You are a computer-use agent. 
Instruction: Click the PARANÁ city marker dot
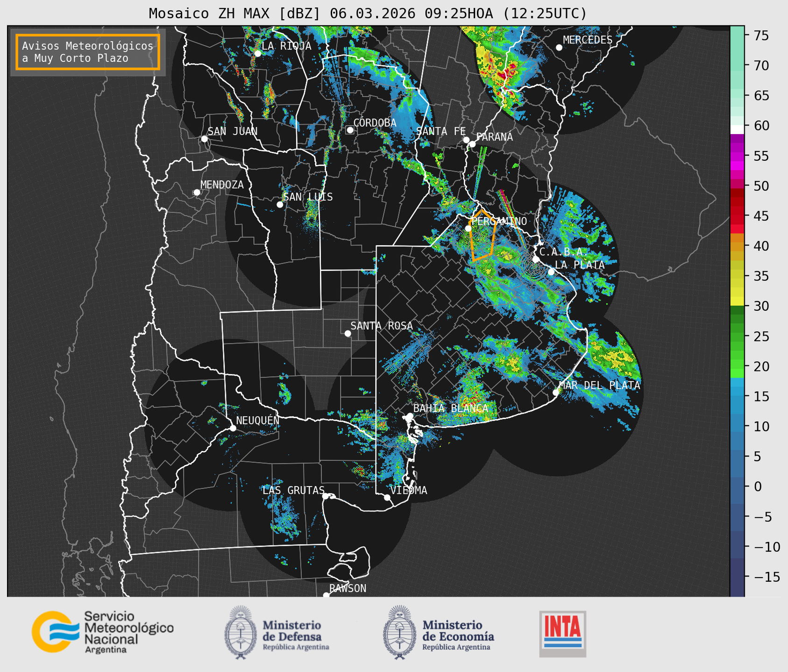pyautogui.click(x=472, y=144)
